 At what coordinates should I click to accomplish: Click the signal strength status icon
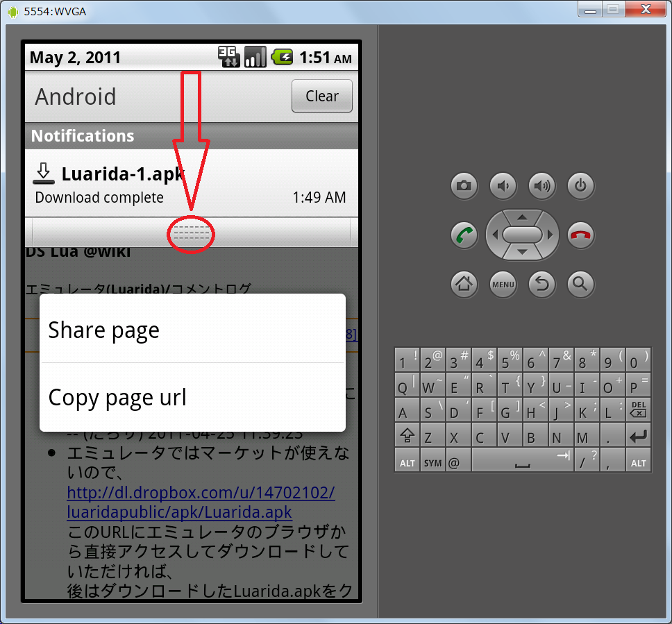pos(255,57)
